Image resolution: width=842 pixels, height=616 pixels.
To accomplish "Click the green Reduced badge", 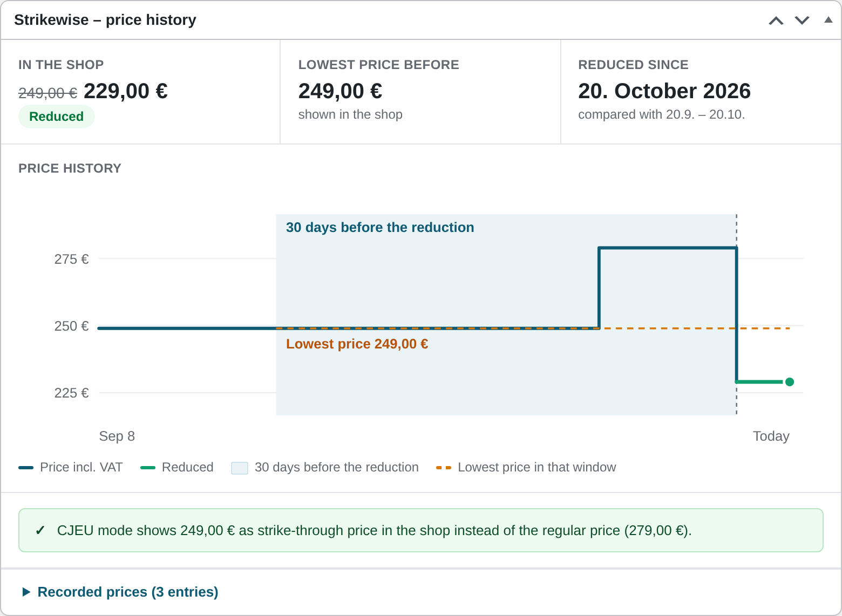I will click(x=57, y=117).
